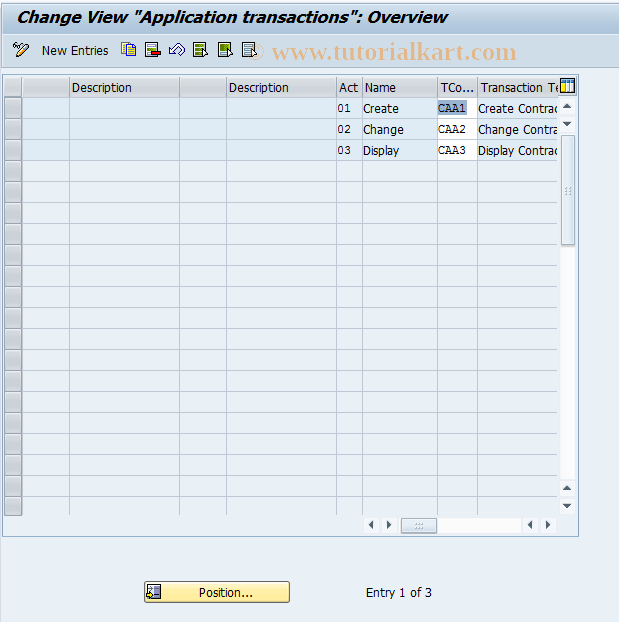The image size is (619, 622).
Task: Click the Copy As icon
Action: tap(129, 50)
